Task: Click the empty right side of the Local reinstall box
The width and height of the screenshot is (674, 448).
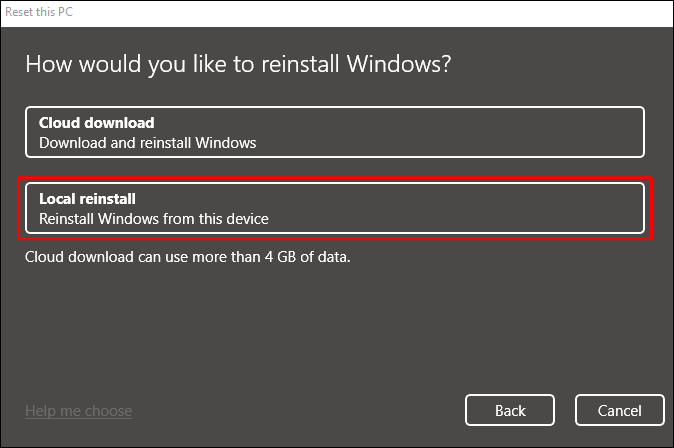Action: pyautogui.click(x=520, y=208)
